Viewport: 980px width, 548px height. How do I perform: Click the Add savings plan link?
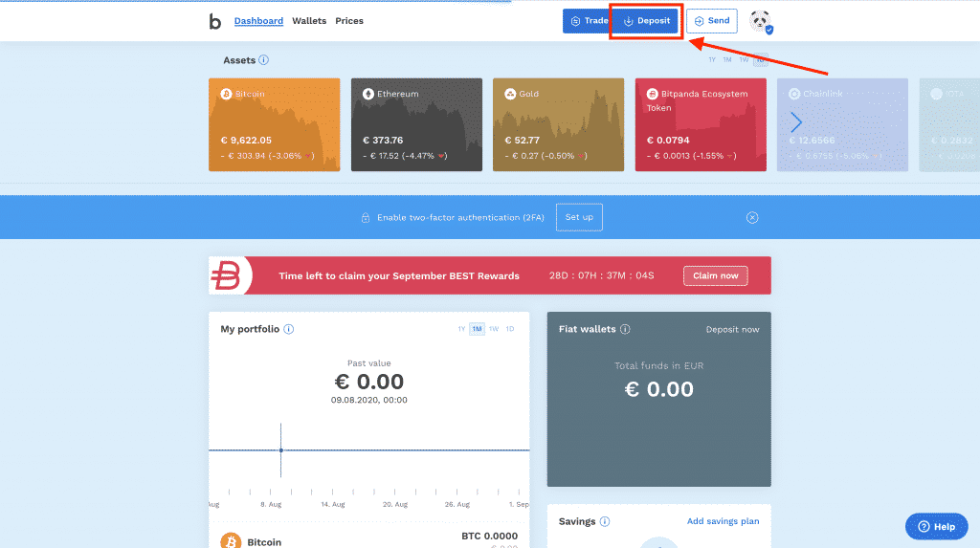pos(723,521)
